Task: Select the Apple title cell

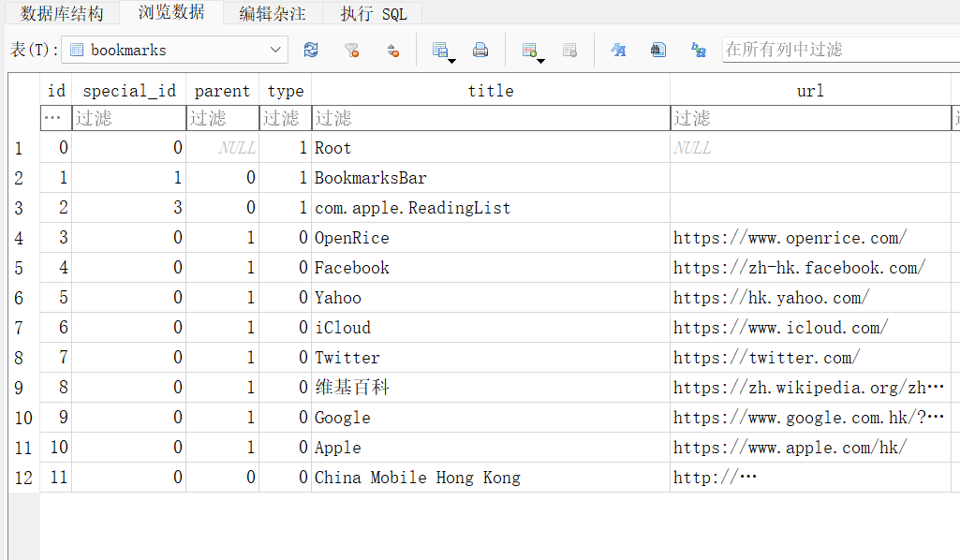Action: pyautogui.click(x=491, y=448)
